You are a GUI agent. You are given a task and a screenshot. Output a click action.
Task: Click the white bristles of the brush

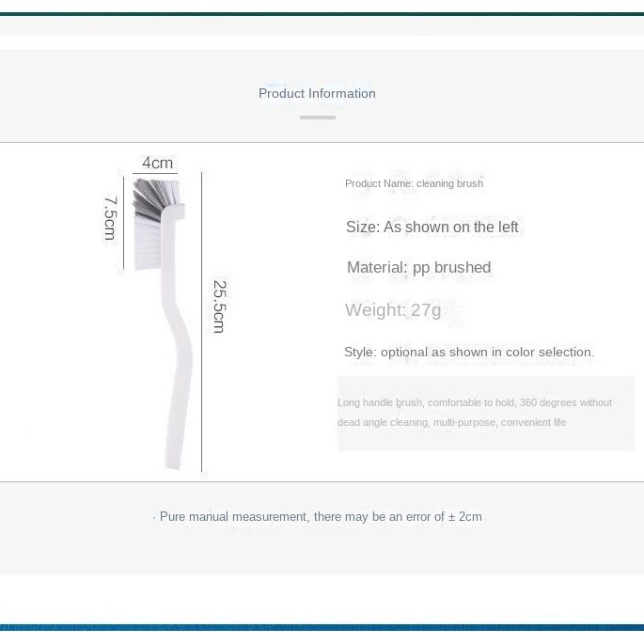(148, 243)
